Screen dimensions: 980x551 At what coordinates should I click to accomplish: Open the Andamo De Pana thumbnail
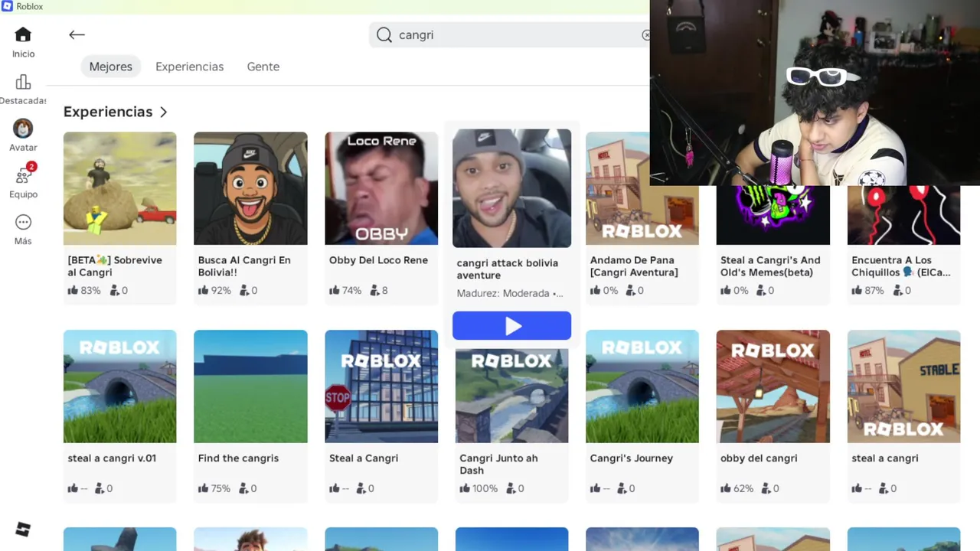(642, 188)
